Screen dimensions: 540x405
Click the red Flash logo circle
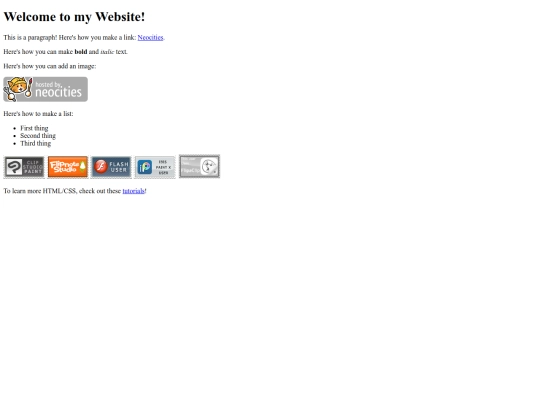[101, 167]
